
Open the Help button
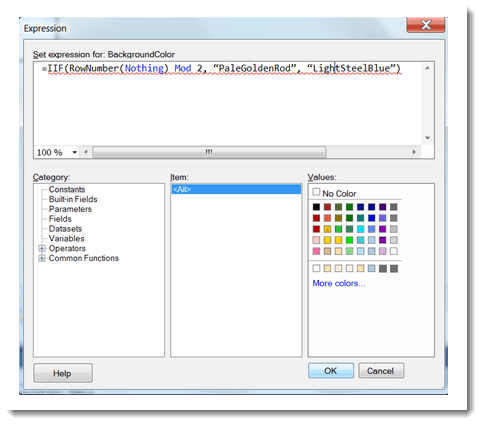pyautogui.click(x=63, y=373)
